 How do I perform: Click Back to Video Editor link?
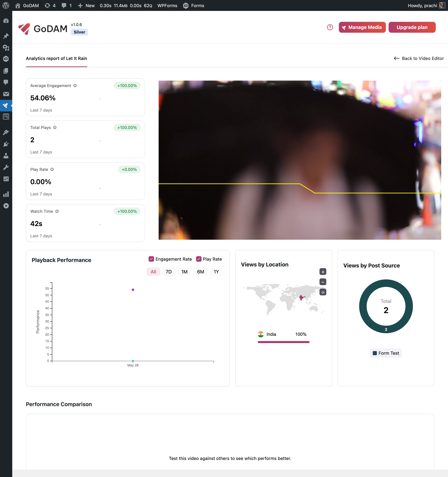point(419,58)
